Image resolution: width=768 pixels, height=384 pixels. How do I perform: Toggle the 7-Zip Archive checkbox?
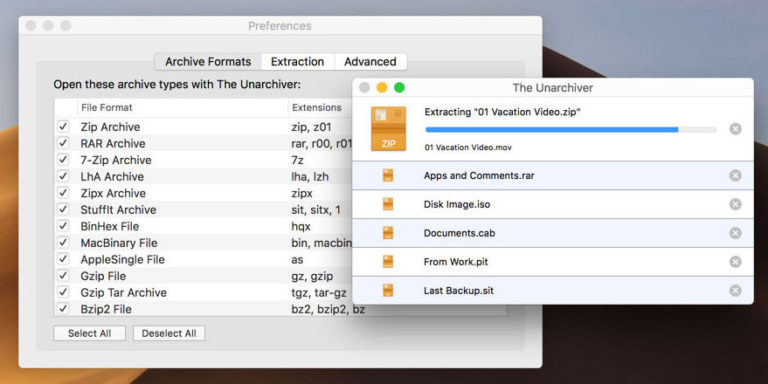tap(63, 160)
